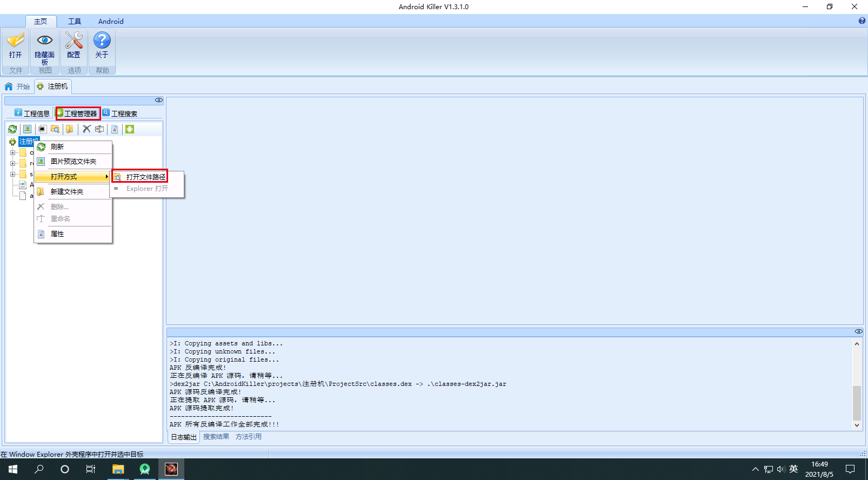Select Explorer 打开 in the submenu
Viewport: 868px width, 480px height.
147,189
